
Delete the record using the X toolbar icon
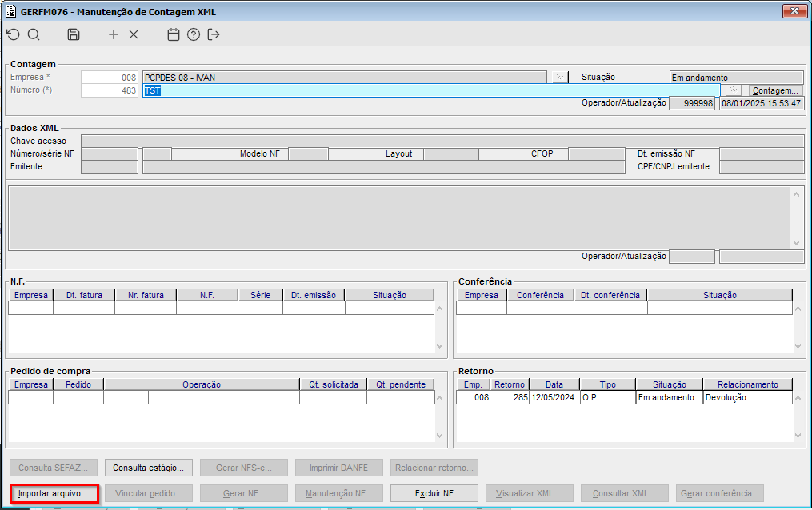click(134, 34)
